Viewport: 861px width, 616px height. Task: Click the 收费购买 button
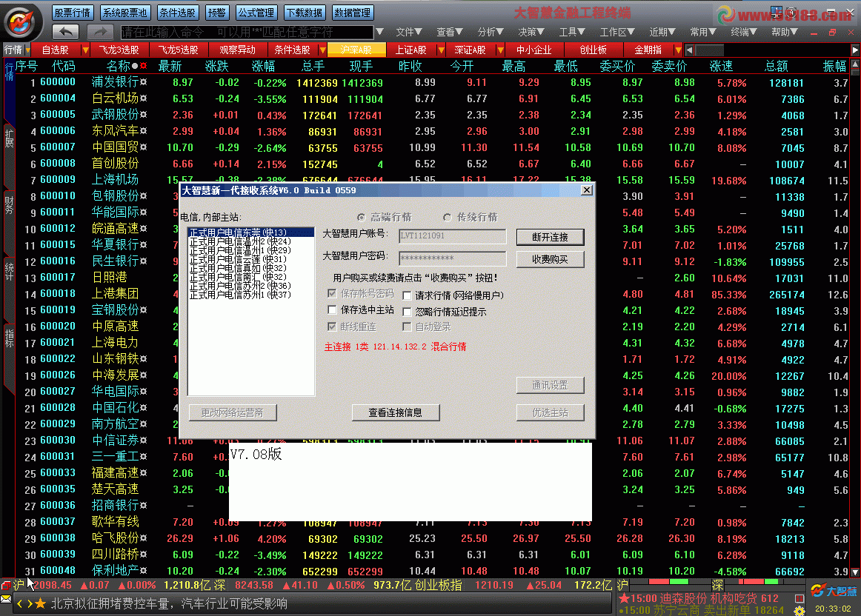click(x=550, y=259)
